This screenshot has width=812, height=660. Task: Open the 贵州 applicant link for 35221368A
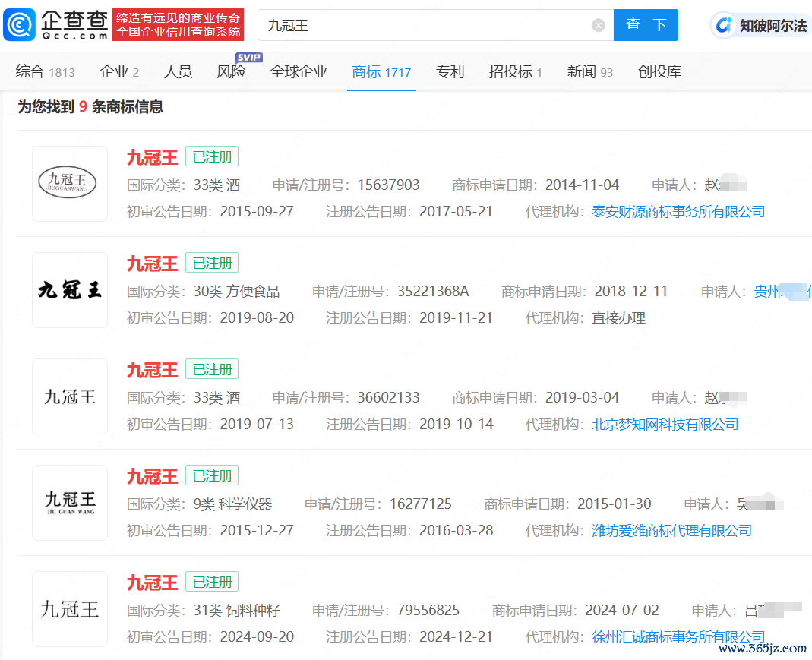coord(782,292)
